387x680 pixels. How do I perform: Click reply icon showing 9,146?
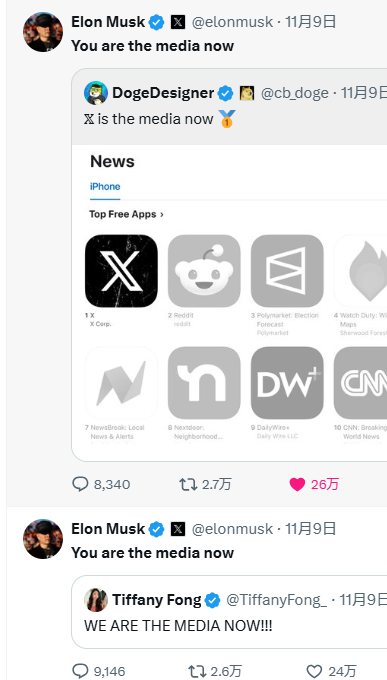80,671
